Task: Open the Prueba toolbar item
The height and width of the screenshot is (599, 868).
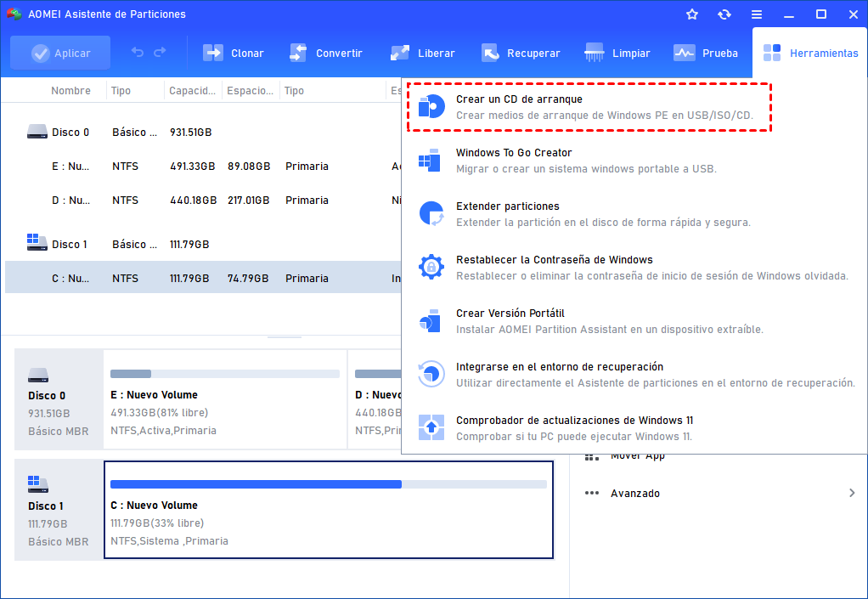Action: 706,54
